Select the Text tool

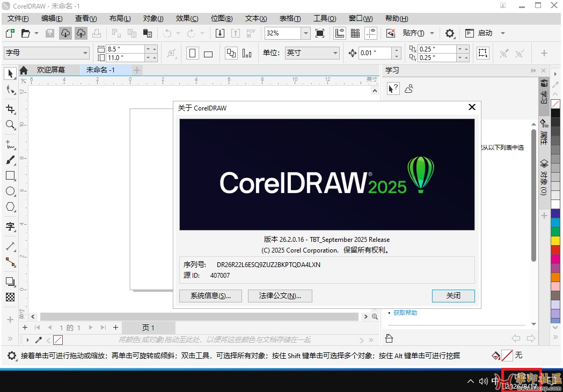pos(10,227)
